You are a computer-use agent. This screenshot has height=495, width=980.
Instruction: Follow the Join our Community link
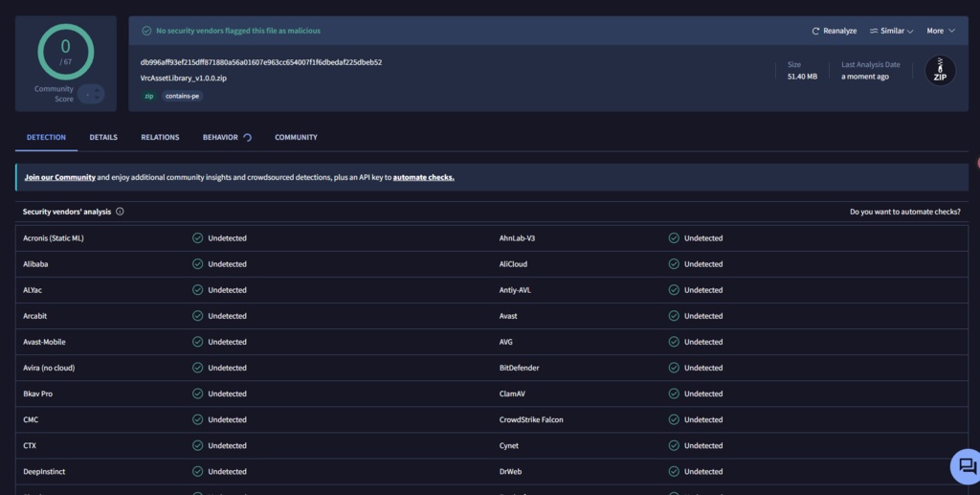point(60,177)
